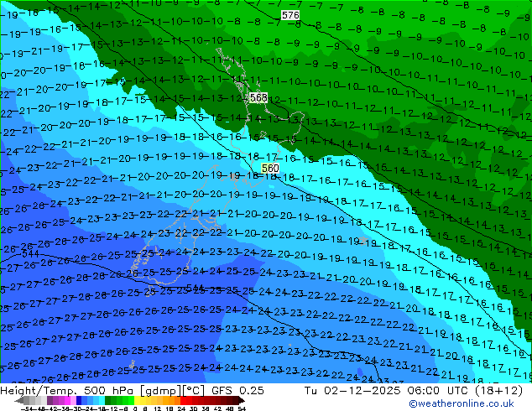Click the 54 value at the color scale end
The width and height of the screenshot is (532, 411).
click(x=242, y=409)
